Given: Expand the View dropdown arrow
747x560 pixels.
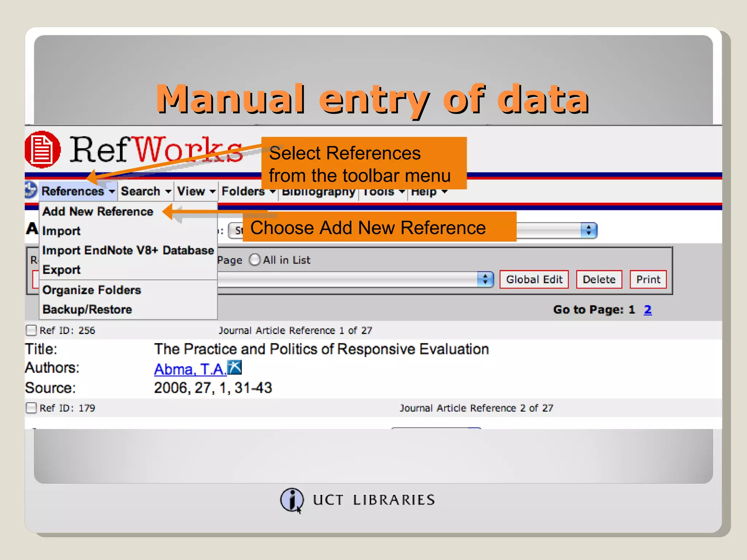Looking at the screenshot, I should click(212, 191).
